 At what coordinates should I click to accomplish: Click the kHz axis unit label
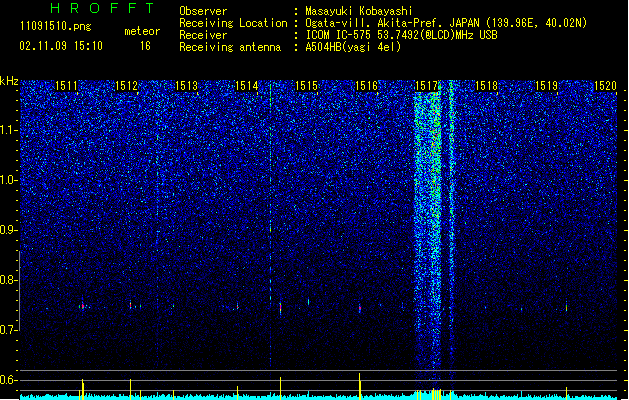point(9,81)
